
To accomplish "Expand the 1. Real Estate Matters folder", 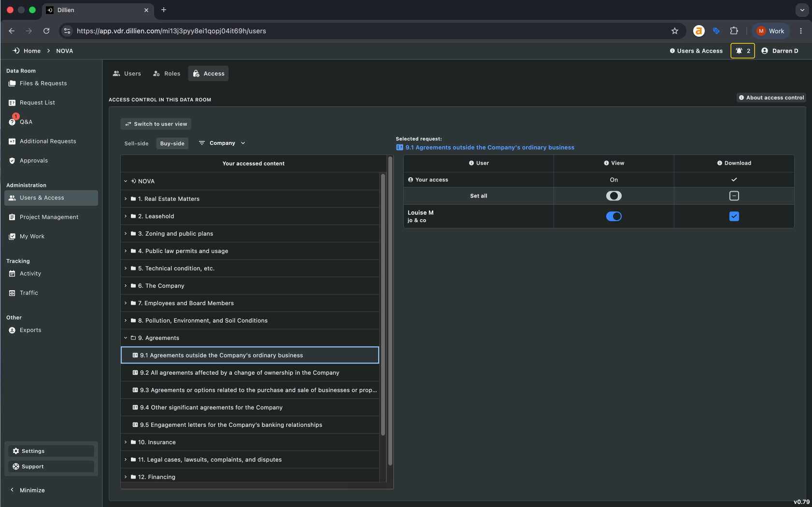I will (x=126, y=199).
